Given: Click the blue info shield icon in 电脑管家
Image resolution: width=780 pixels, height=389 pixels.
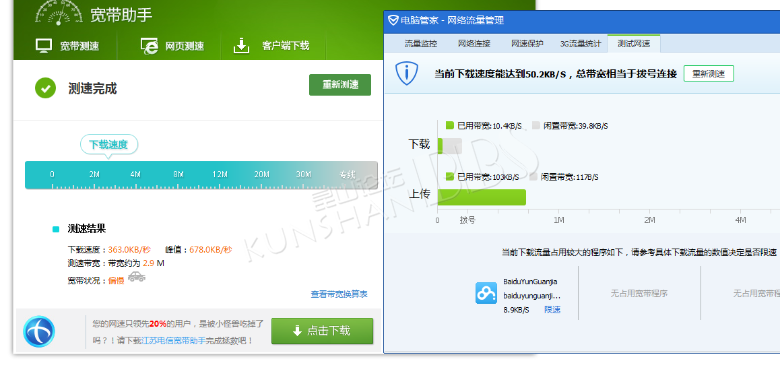Looking at the screenshot, I should click(x=407, y=74).
